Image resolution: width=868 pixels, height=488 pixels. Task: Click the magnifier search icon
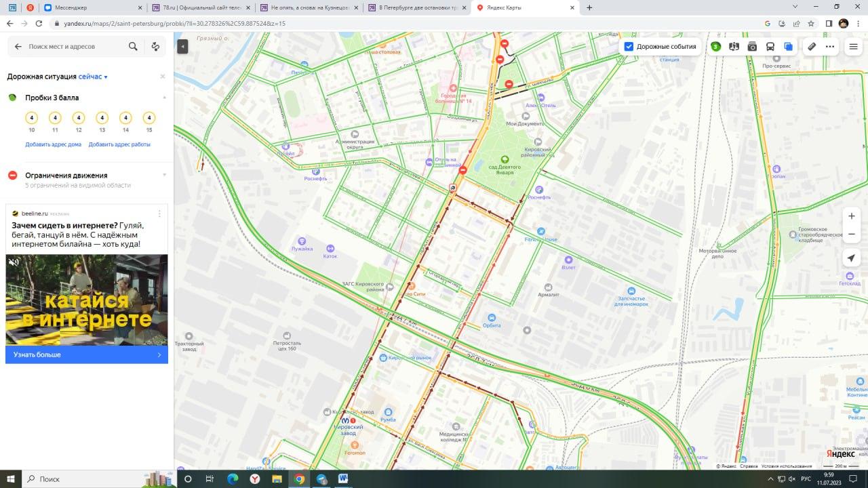click(133, 47)
